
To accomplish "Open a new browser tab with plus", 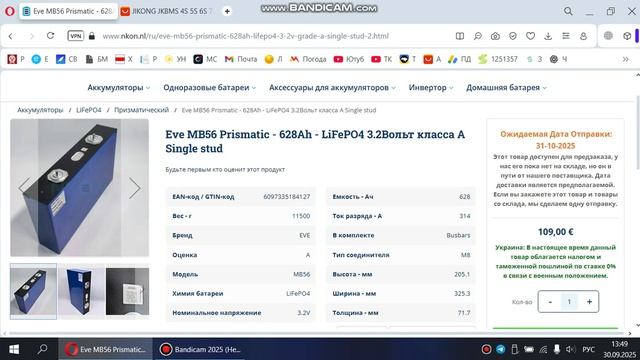I will click(x=227, y=11).
